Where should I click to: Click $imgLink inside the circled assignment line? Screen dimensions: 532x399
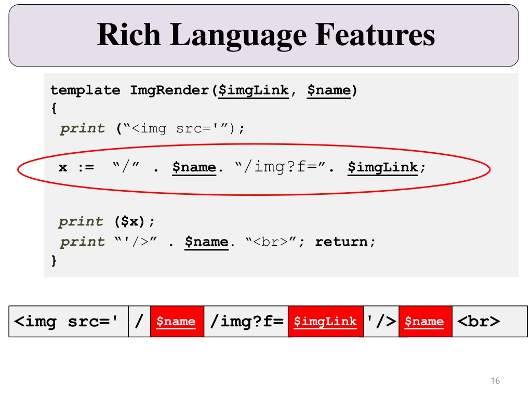[383, 168]
